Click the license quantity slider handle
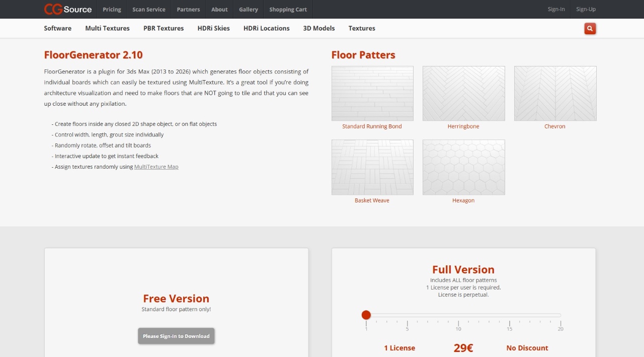Viewport: 644px width, 357px height. (366, 315)
